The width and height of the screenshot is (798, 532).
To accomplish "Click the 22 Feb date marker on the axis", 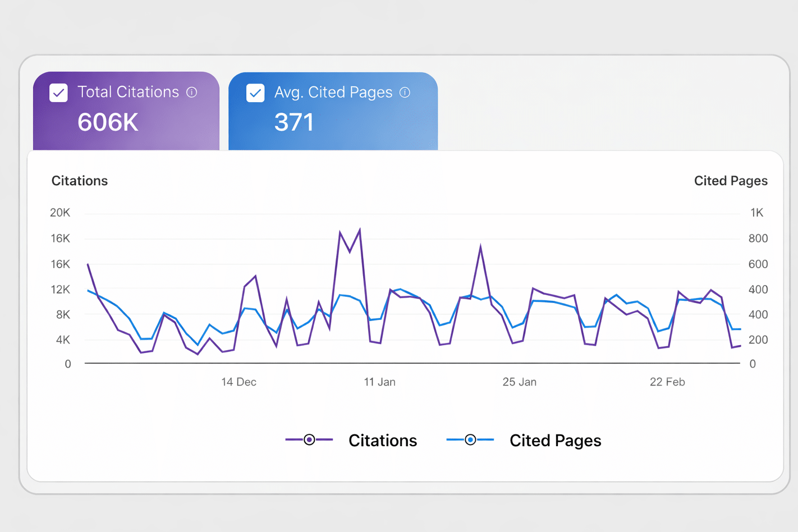I will pyautogui.click(x=667, y=382).
